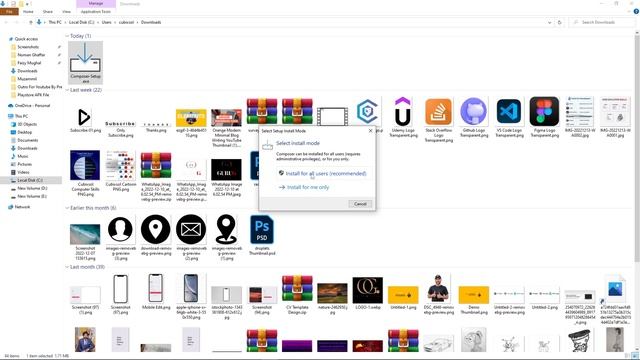Select the Orange Modern Minimal Blog thumbnail file

point(227,128)
